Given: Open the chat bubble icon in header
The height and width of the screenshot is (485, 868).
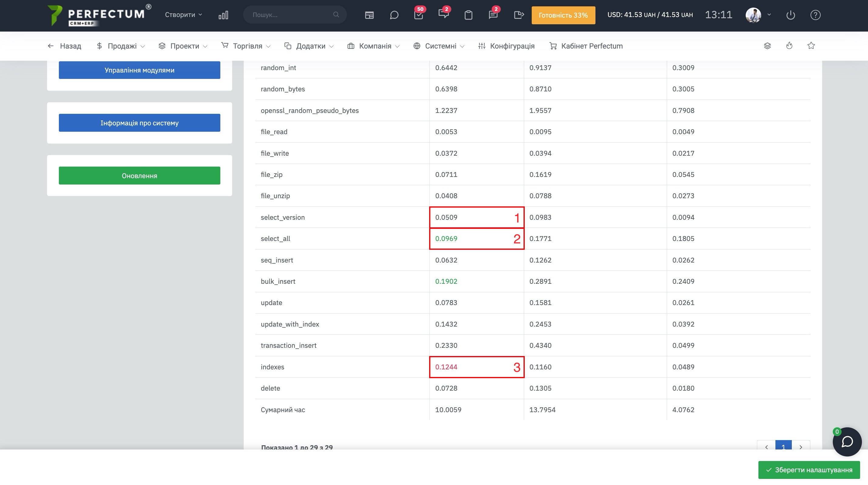Looking at the screenshot, I should point(394,15).
